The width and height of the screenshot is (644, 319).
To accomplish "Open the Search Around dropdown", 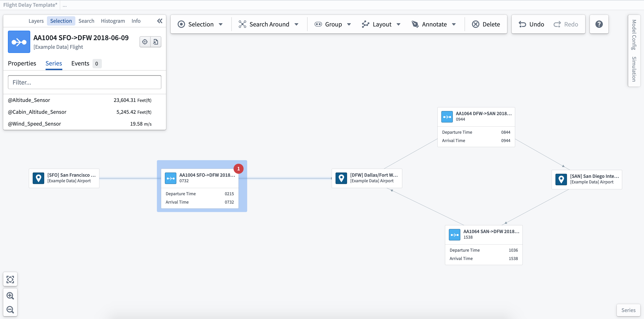I will click(x=269, y=24).
